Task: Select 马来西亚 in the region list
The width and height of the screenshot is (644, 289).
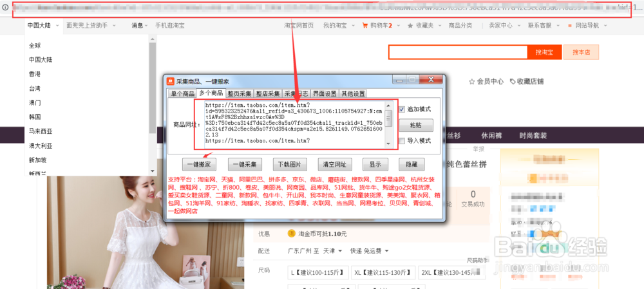Action: (x=41, y=131)
